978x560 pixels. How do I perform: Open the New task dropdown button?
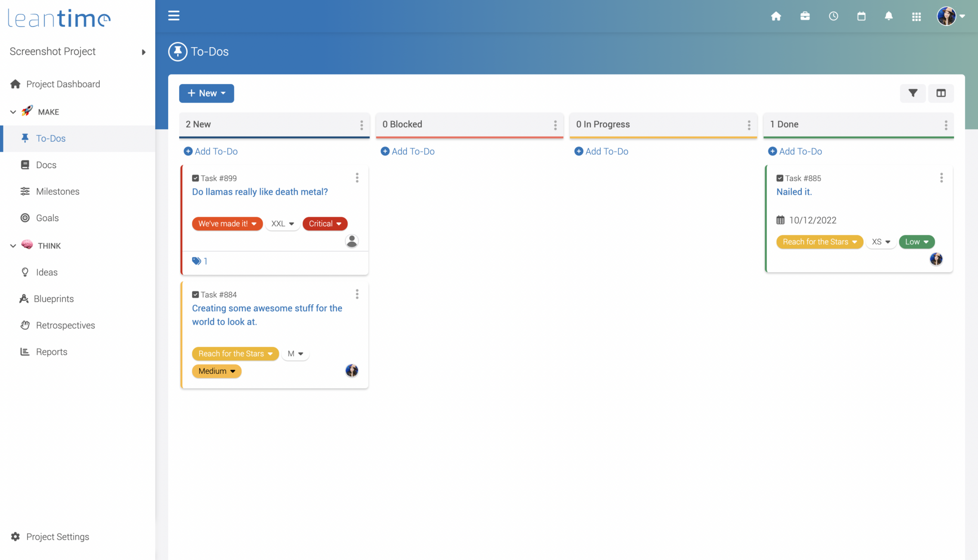(x=206, y=93)
